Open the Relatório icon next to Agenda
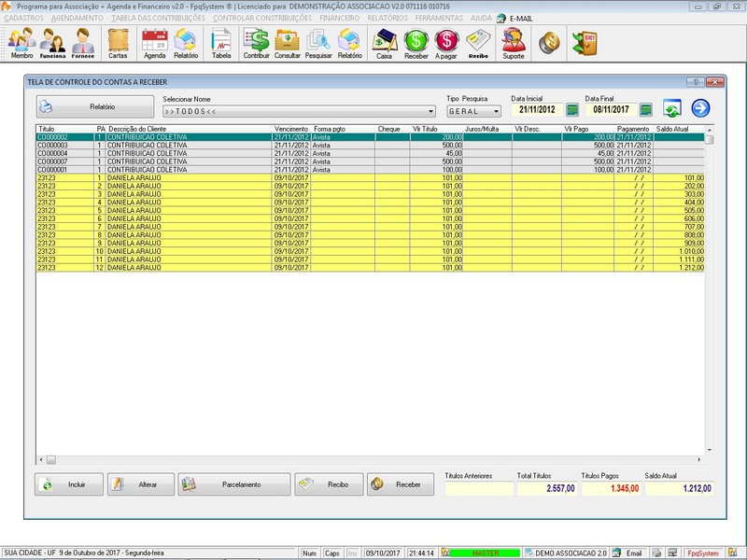Image resolution: width=747 pixels, height=560 pixels. click(186, 43)
